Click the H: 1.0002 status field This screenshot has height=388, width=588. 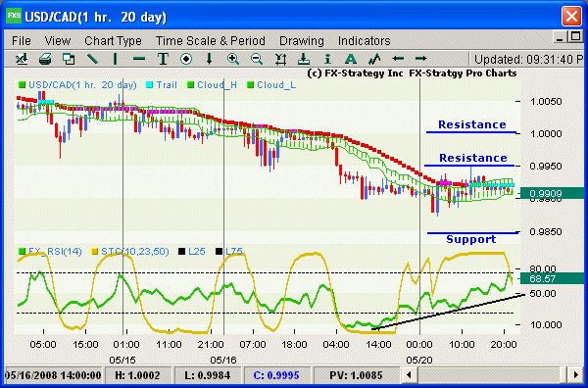137,375
